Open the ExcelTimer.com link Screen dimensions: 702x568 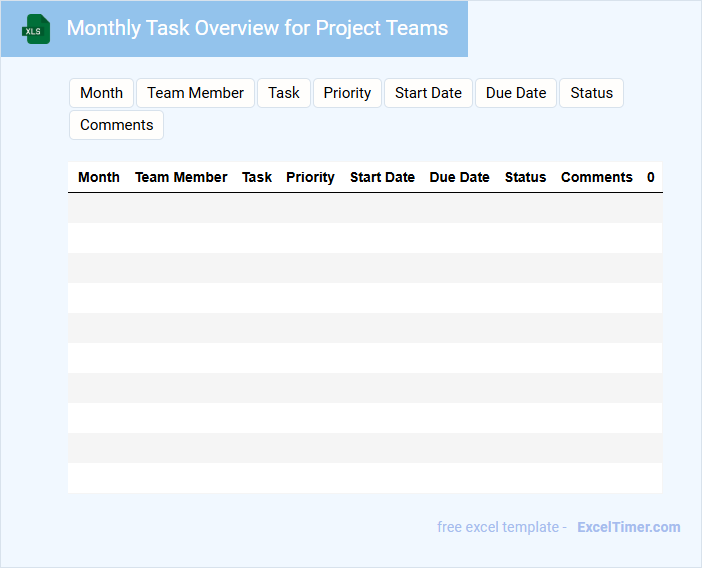pyautogui.click(x=628, y=527)
